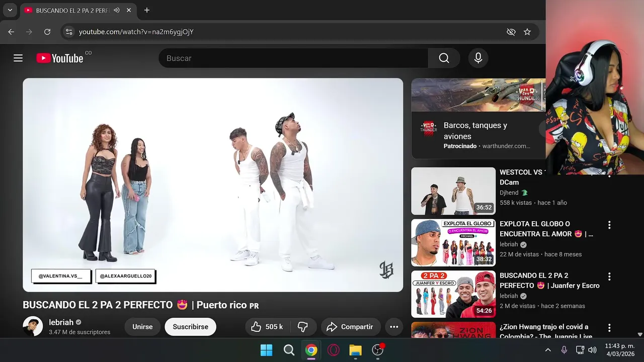Reload the page

(x=47, y=32)
